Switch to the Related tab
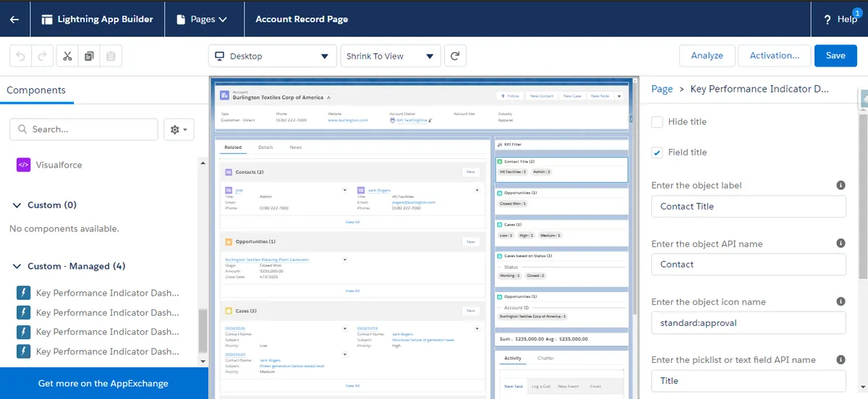This screenshot has width=868, height=399. point(233,147)
